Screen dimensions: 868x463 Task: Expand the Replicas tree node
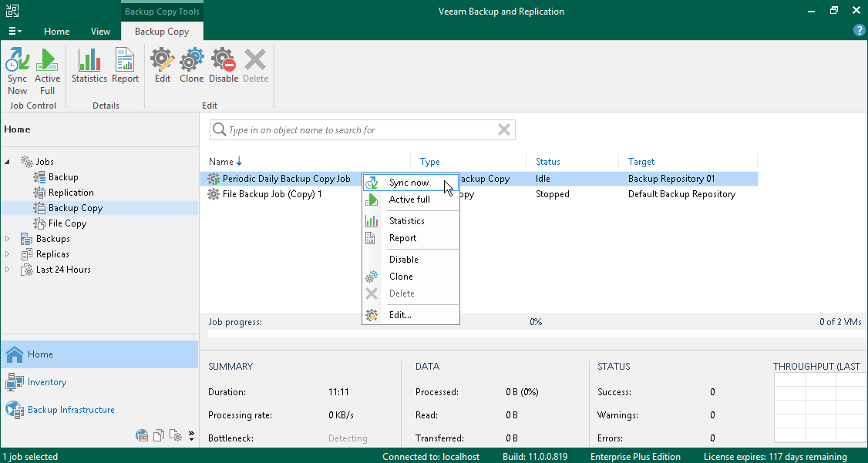point(7,254)
